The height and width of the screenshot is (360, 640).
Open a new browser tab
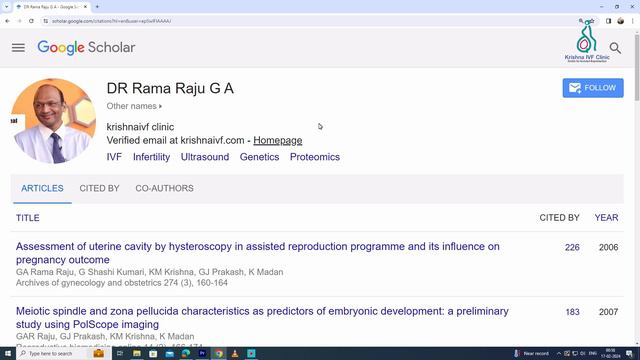(97, 7)
